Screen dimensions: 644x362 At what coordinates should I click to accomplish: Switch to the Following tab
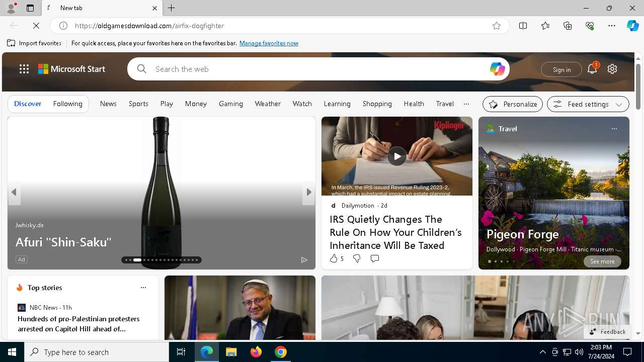click(68, 104)
